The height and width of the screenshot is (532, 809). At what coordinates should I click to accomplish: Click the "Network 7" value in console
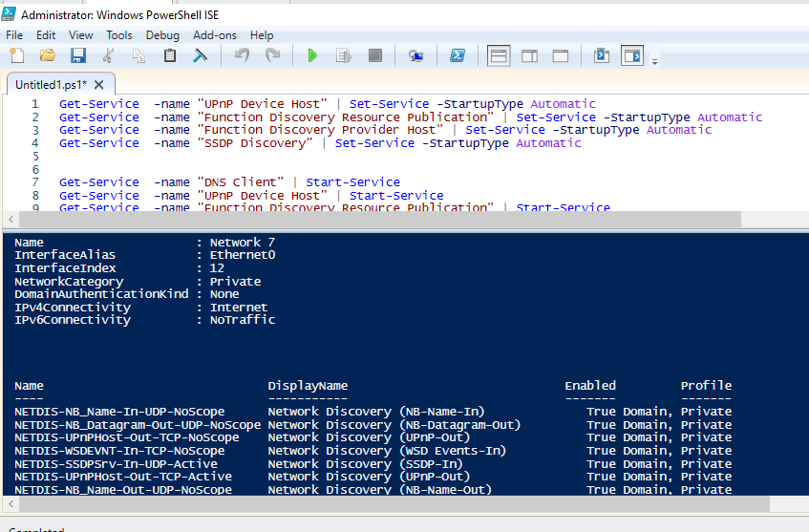pyautogui.click(x=242, y=243)
